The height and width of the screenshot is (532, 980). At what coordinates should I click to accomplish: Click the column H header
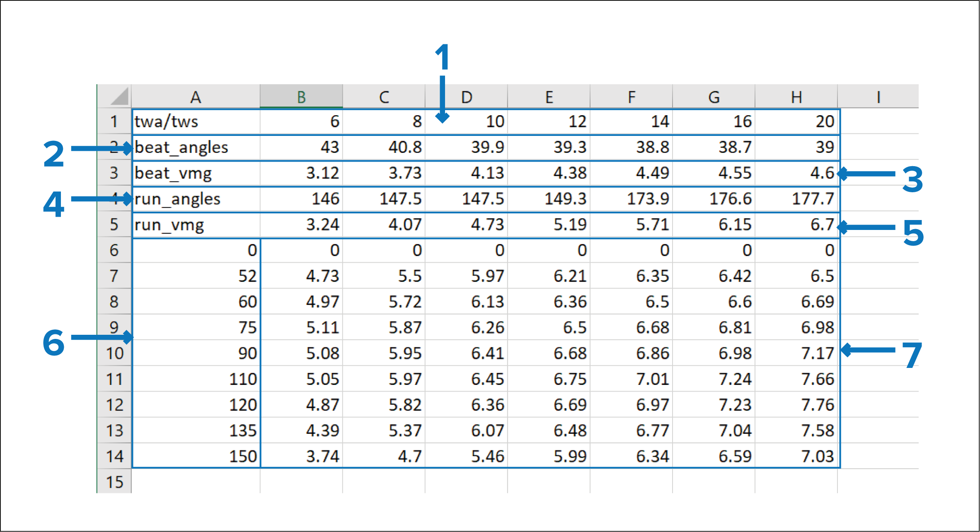[x=796, y=97]
